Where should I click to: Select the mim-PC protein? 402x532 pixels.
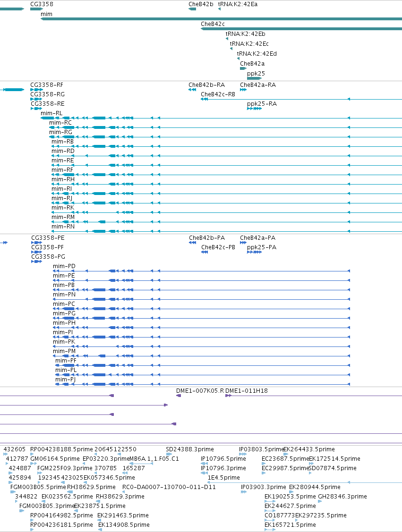pyautogui.click(x=64, y=304)
